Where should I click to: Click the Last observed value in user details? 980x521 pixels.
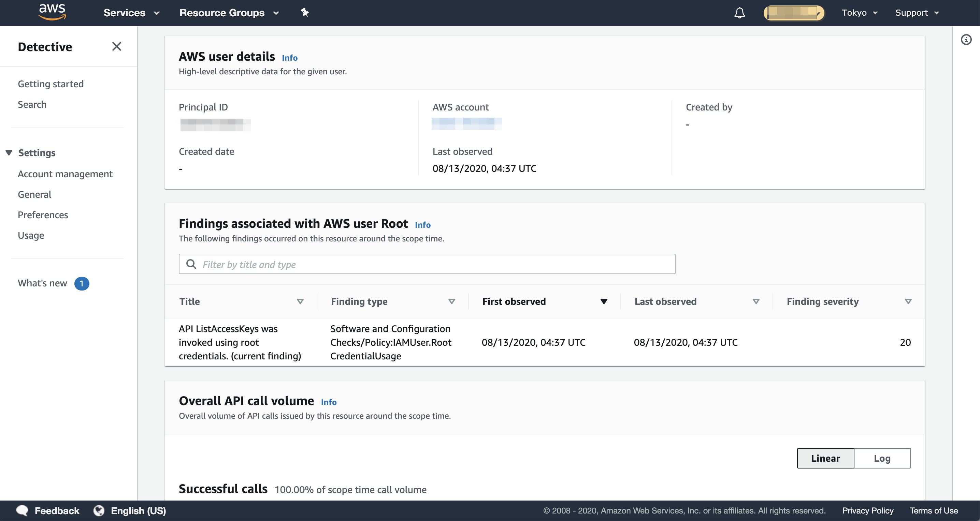484,169
